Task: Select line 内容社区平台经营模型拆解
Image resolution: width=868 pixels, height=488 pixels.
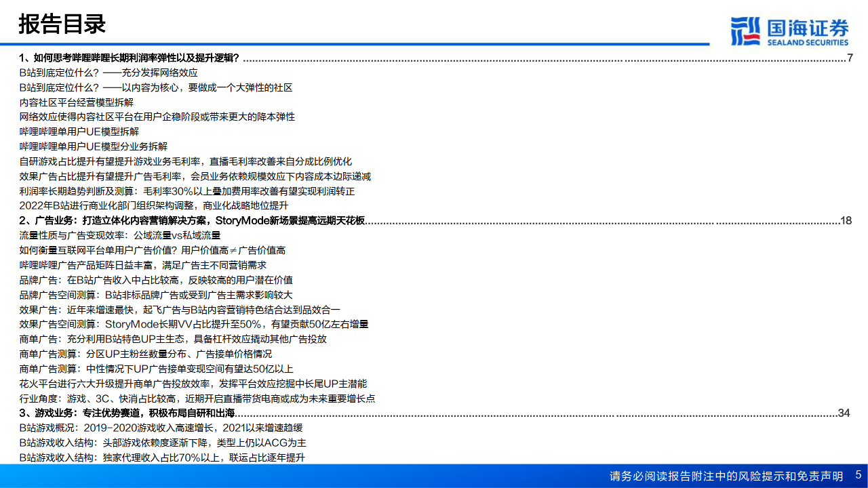Action: [77, 102]
